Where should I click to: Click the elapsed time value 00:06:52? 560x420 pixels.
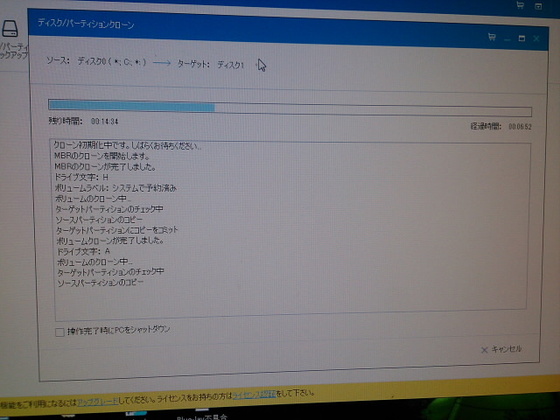pyautogui.click(x=520, y=127)
